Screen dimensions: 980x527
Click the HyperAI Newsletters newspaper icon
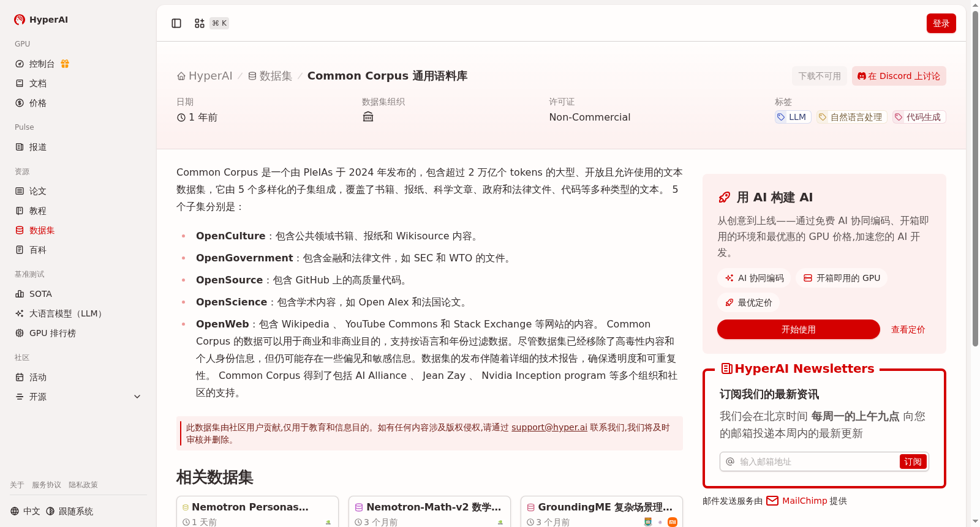[727, 368]
